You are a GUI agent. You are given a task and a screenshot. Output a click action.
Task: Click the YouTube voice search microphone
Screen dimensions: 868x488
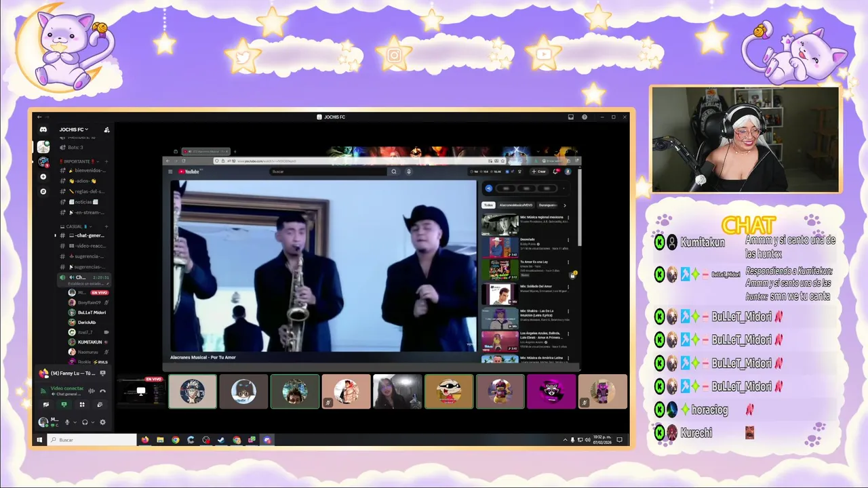[409, 171]
